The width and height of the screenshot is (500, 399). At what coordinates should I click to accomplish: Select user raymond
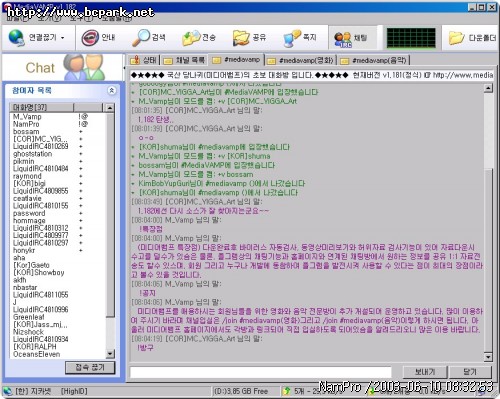coord(27,176)
